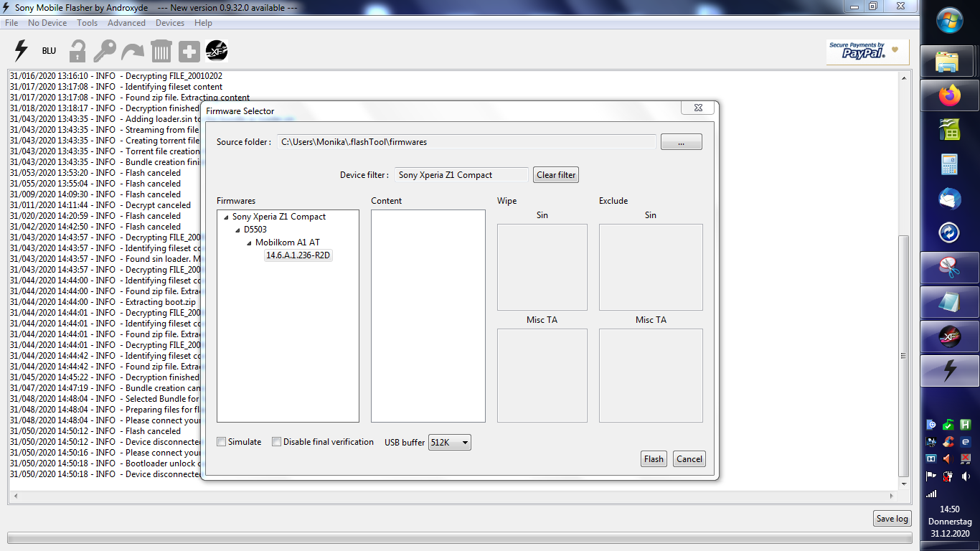Open the Advanced menu

tap(126, 23)
